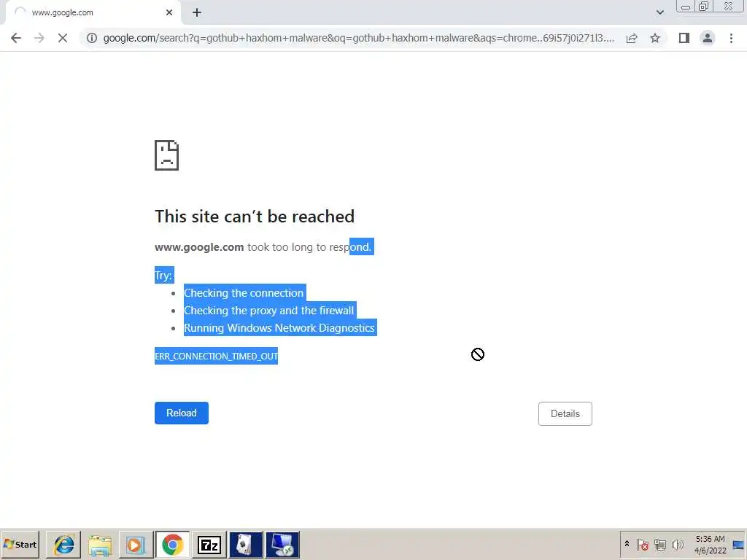Click 'Running Windows Network Diagnostics' link
Viewport: 747px width, 560px height.
(279, 328)
